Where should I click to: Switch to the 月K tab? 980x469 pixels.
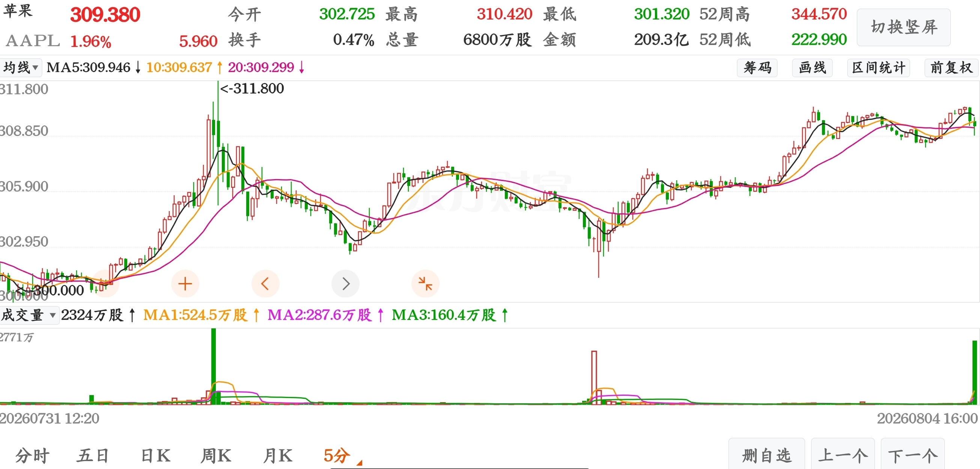click(x=278, y=456)
